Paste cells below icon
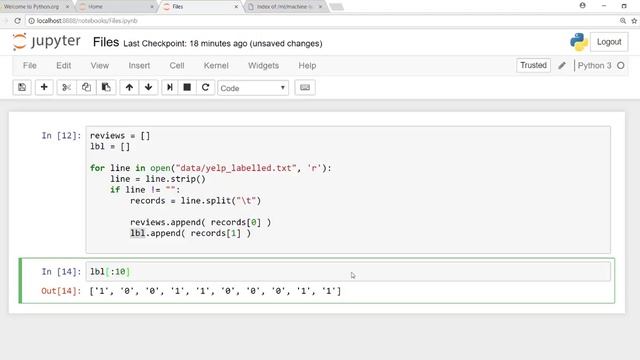Image resolution: width=640 pixels, height=360 pixels. pos(106,87)
